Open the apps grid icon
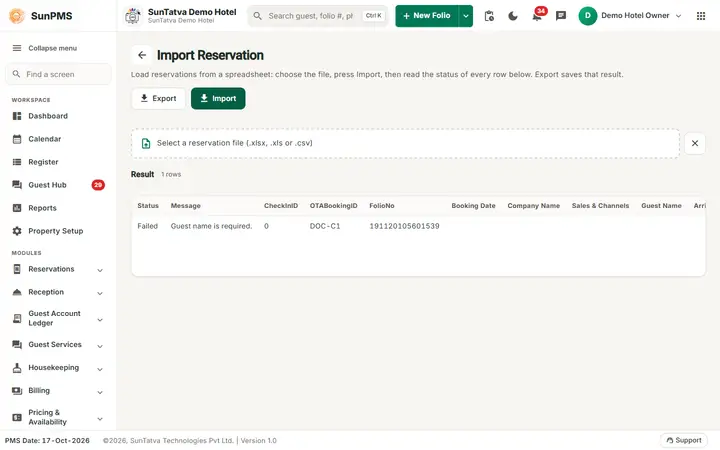 701,16
